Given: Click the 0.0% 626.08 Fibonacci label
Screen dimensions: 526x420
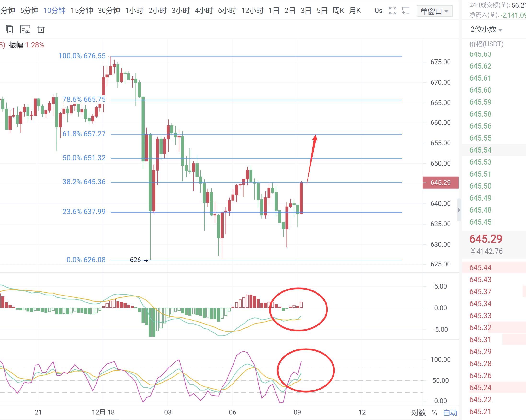Looking at the screenshot, I should [x=86, y=260].
